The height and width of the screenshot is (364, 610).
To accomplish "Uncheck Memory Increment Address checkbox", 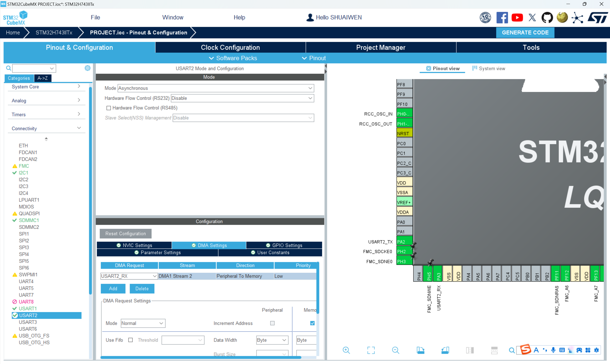I will click(x=312, y=323).
